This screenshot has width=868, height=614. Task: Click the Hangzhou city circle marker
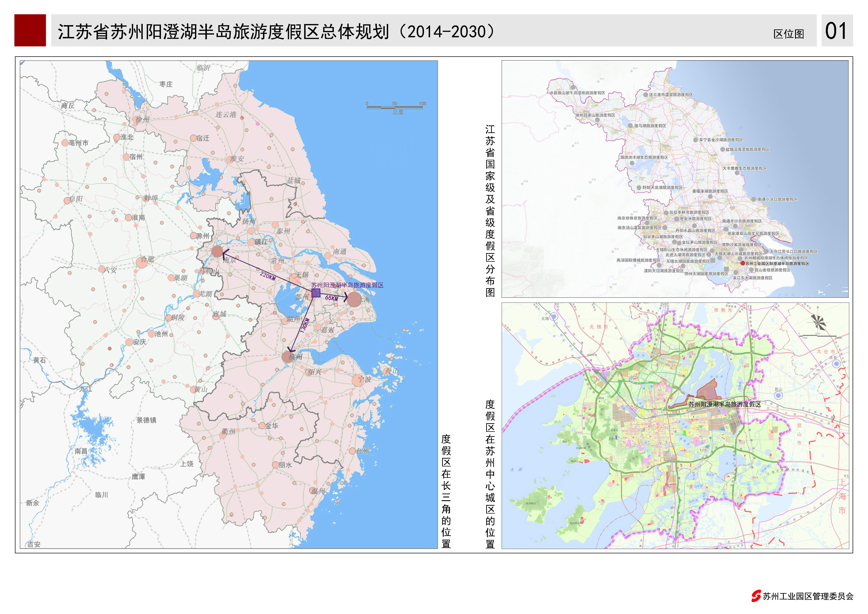click(x=288, y=357)
